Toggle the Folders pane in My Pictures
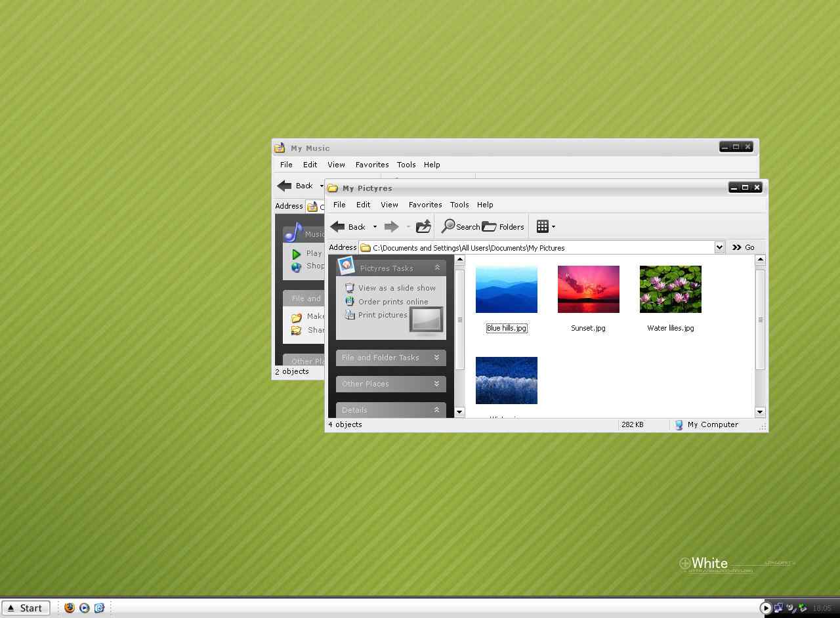The width and height of the screenshot is (840, 618). (x=503, y=226)
